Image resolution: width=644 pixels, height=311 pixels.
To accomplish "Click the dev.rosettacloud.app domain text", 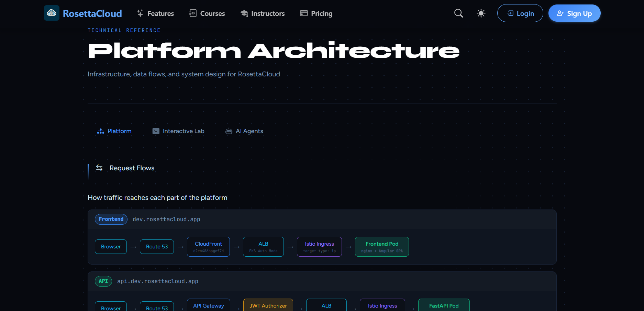I will pos(166,219).
